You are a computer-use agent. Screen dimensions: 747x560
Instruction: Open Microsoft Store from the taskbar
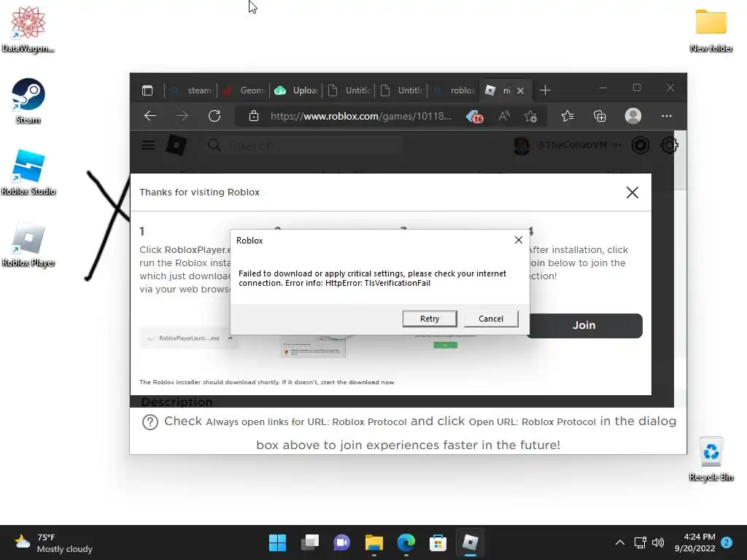438,542
